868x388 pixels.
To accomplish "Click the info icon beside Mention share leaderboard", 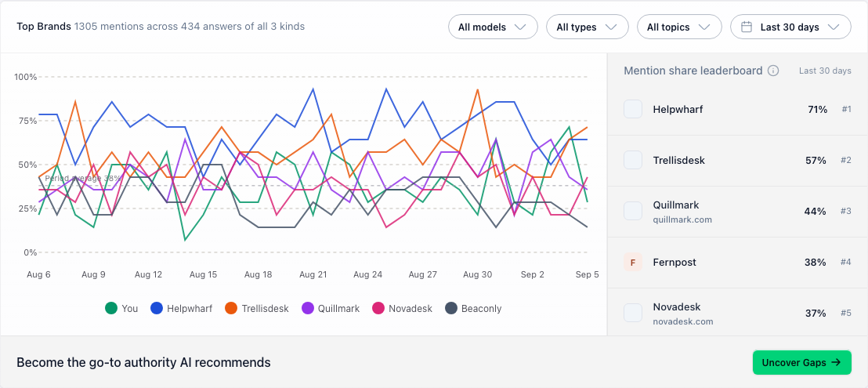I will click(x=773, y=71).
